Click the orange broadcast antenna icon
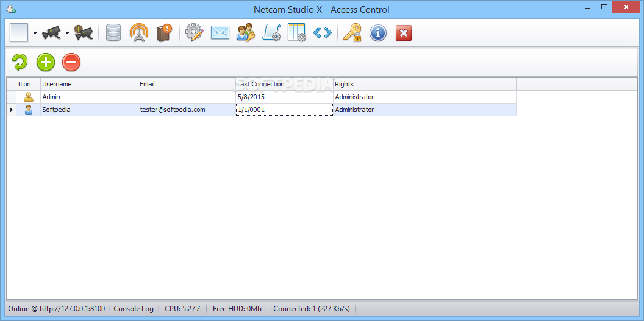644x321 pixels. (x=139, y=32)
